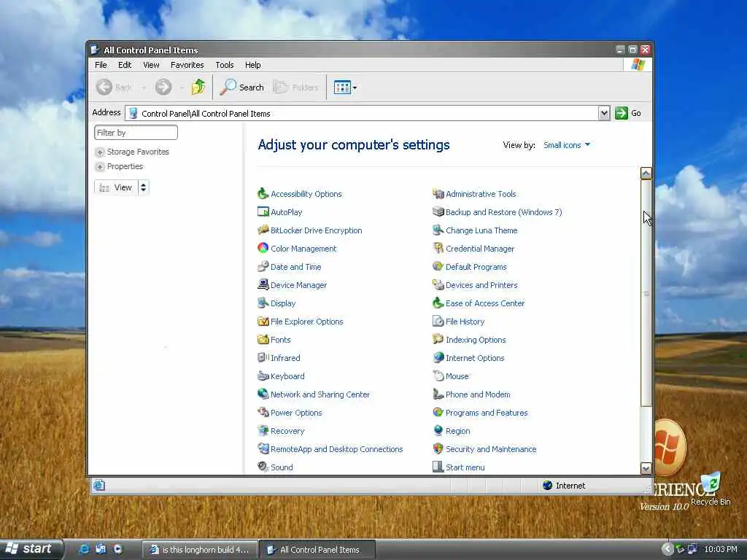Image resolution: width=747 pixels, height=560 pixels.
Task: Open the Address bar dropdown arrow
Action: [x=604, y=113]
